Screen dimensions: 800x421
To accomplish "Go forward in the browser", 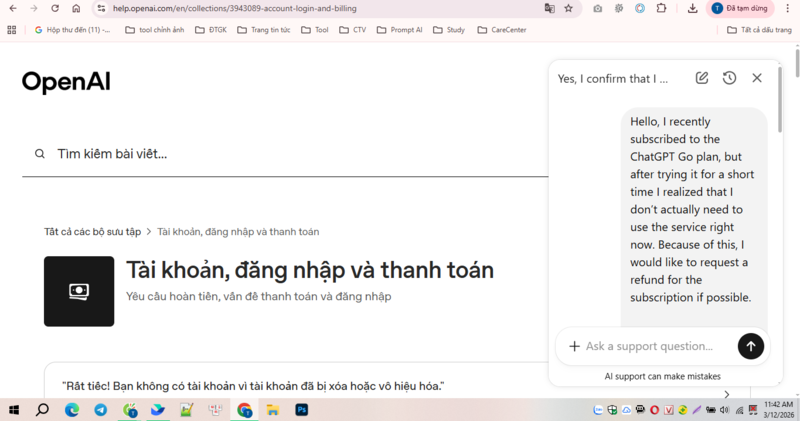I will (34, 8).
